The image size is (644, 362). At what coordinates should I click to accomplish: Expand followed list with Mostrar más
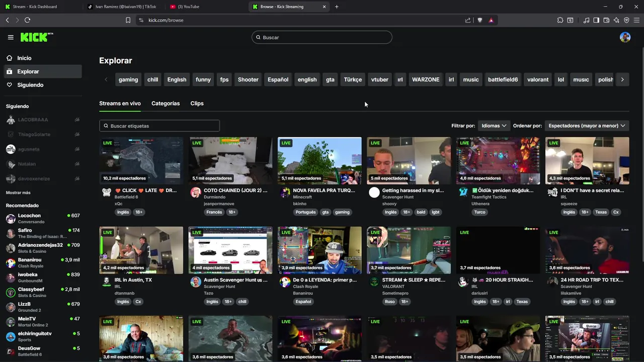18,193
